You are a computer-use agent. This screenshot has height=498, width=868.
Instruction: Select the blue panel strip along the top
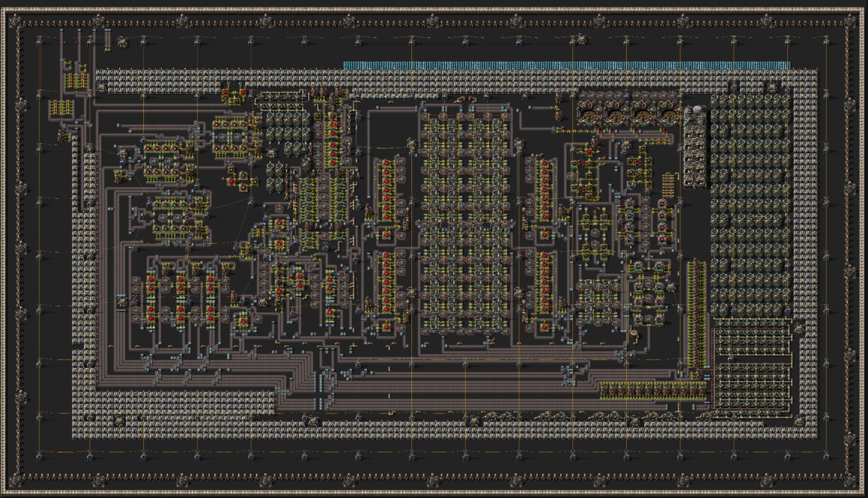point(566,65)
